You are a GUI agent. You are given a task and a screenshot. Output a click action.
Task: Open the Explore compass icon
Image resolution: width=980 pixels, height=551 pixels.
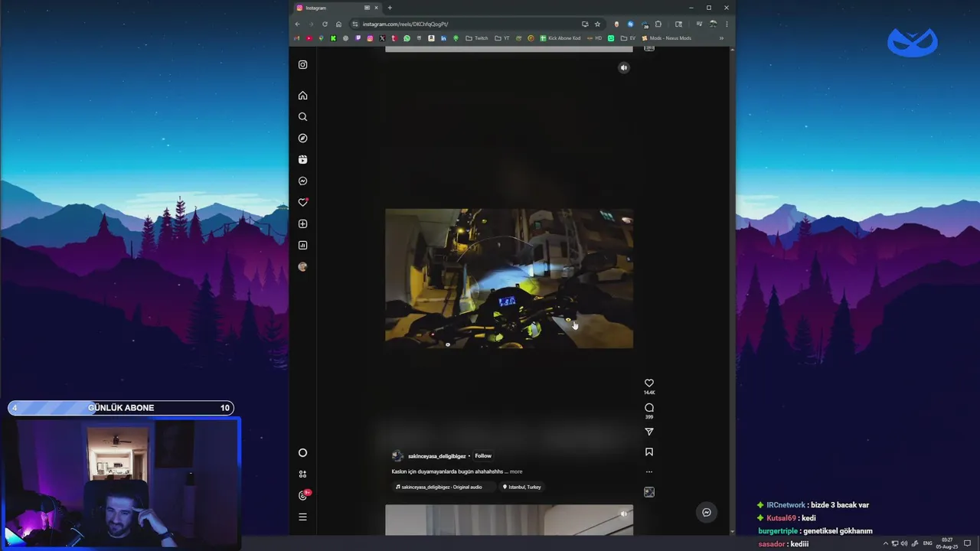pos(302,139)
